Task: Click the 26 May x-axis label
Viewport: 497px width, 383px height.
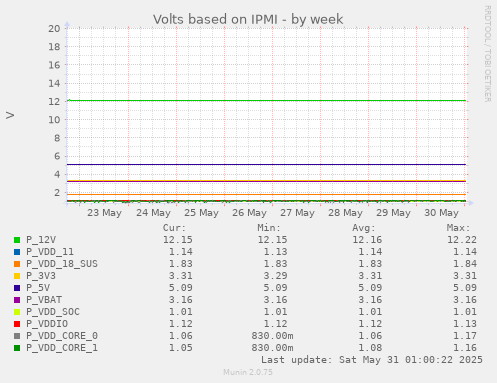Action: 249,213
